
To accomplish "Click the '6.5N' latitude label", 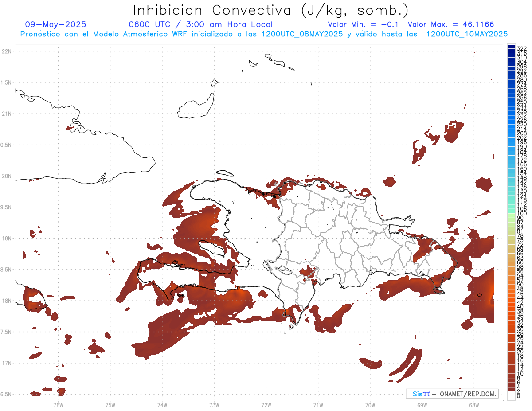I will [x=6, y=394].
